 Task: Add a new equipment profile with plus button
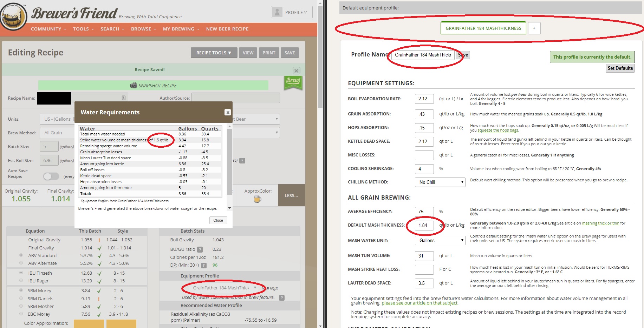pos(534,28)
